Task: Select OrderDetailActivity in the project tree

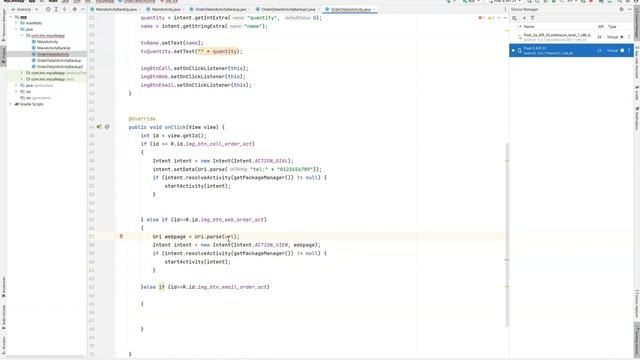Action: pyautogui.click(x=53, y=54)
